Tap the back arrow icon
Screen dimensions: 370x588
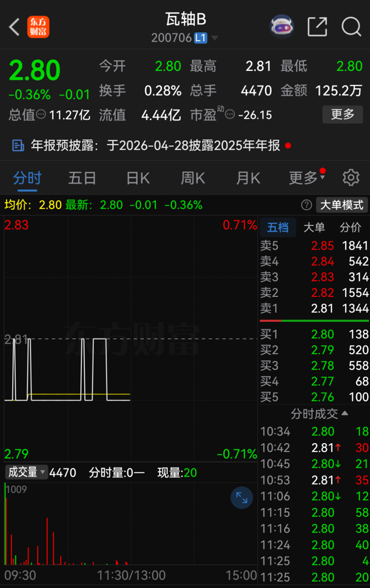(15, 27)
